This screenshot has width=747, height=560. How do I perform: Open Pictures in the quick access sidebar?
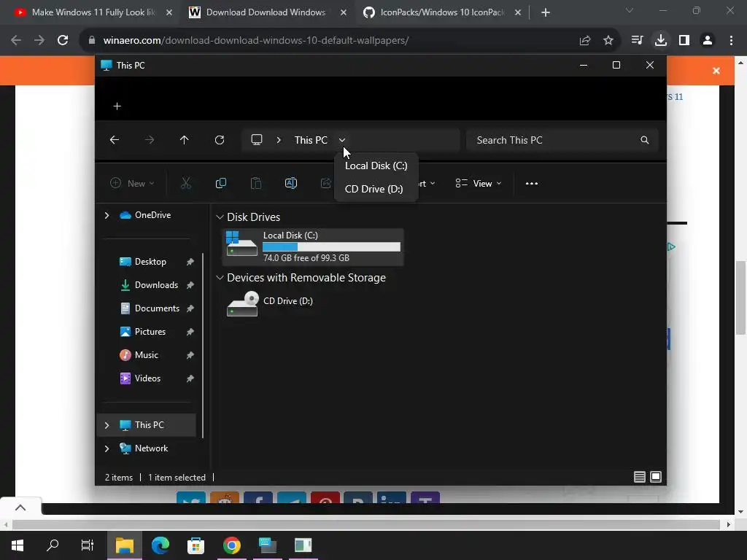(x=150, y=332)
